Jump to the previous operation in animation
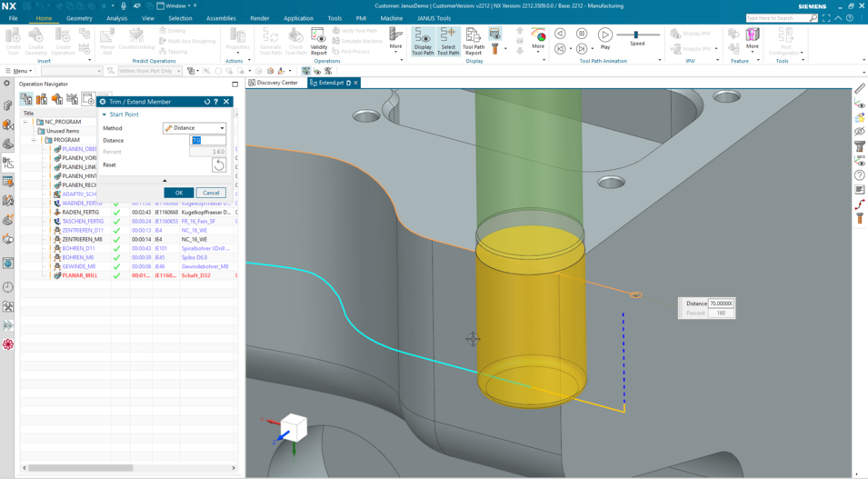 click(x=560, y=49)
